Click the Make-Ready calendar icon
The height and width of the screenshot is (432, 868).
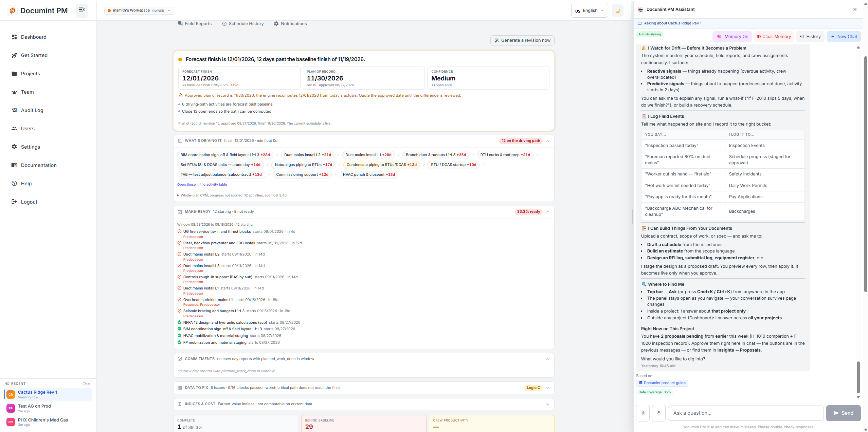[180, 212]
